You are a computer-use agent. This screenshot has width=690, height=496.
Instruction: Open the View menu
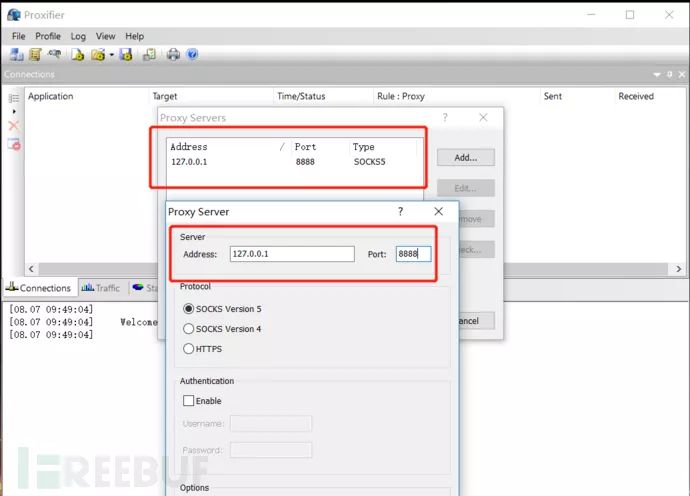106,36
